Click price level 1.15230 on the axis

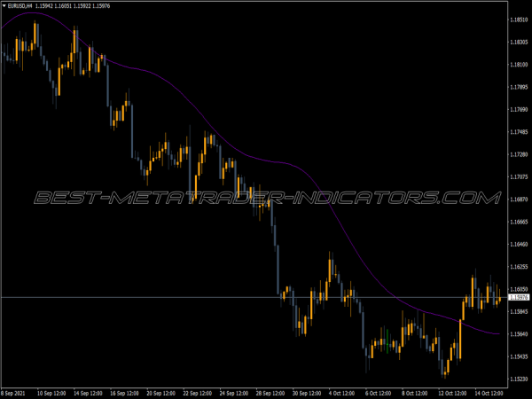[x=519, y=379]
